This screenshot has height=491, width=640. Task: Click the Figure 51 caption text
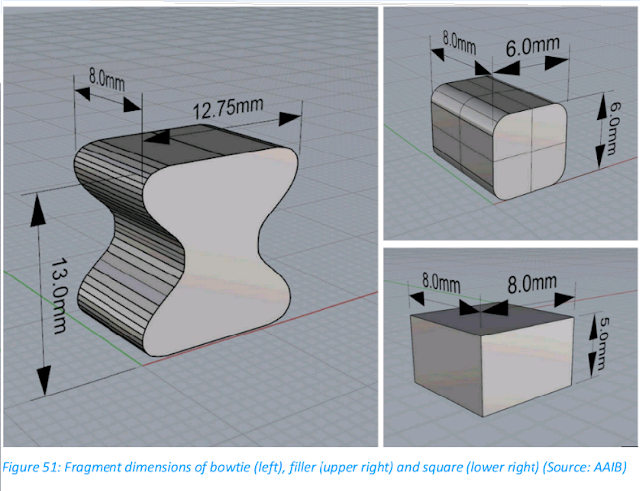click(x=314, y=467)
